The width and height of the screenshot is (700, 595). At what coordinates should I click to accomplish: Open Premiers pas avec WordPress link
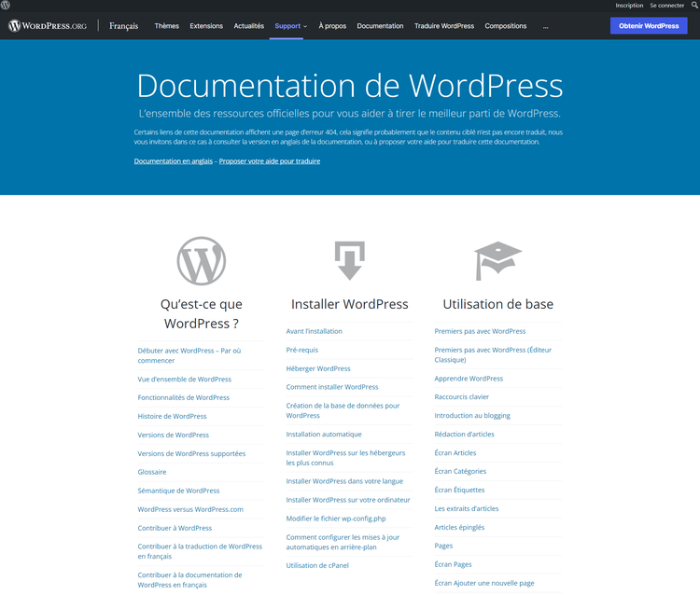coord(480,331)
